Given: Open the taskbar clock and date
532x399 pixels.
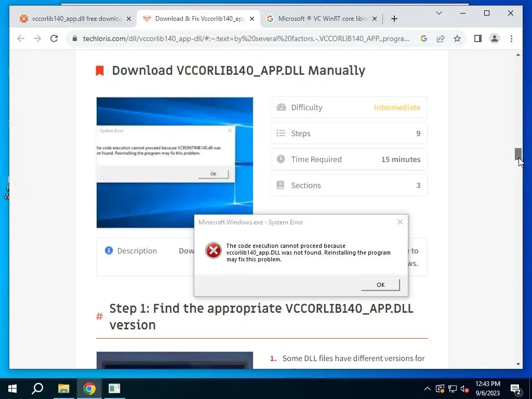Looking at the screenshot, I should tap(487, 389).
